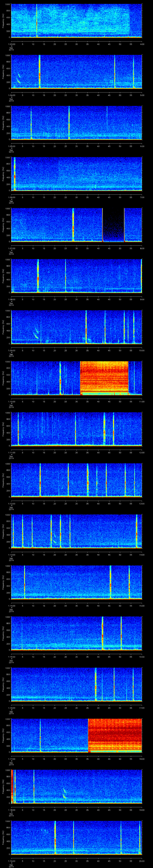
Task: Click the pulse near 12 seconds in the 1:08:00 panel
Action: click(38, 276)
